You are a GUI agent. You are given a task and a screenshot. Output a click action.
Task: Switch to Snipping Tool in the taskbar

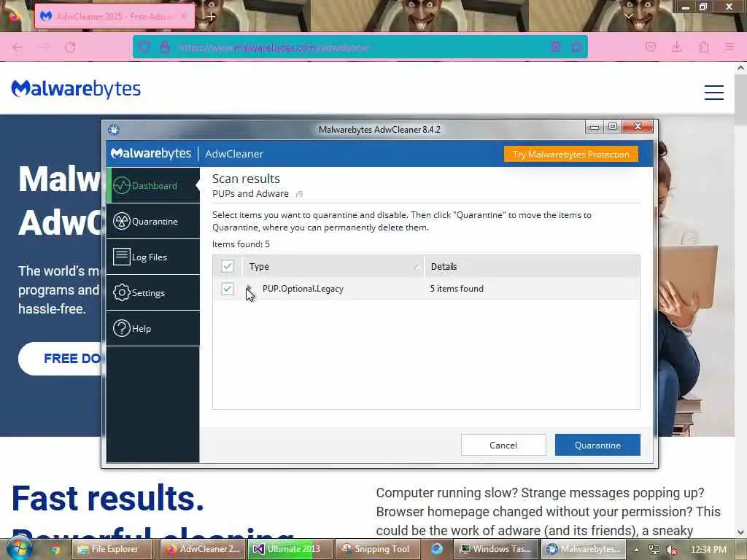[x=379, y=549]
